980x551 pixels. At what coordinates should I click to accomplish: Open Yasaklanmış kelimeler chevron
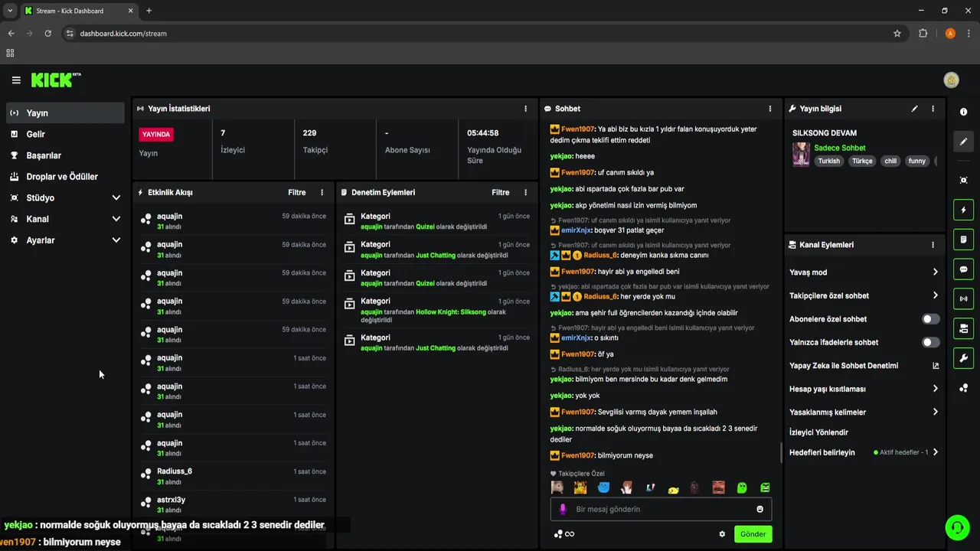pyautogui.click(x=936, y=412)
